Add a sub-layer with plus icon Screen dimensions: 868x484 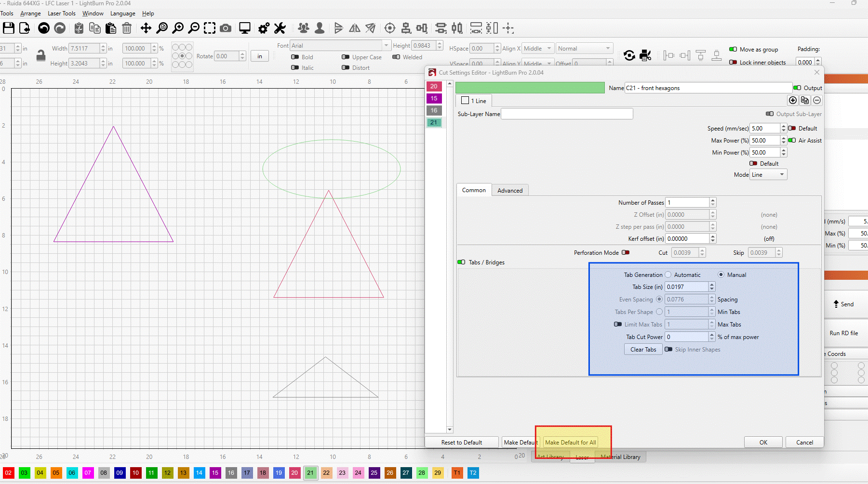point(792,100)
